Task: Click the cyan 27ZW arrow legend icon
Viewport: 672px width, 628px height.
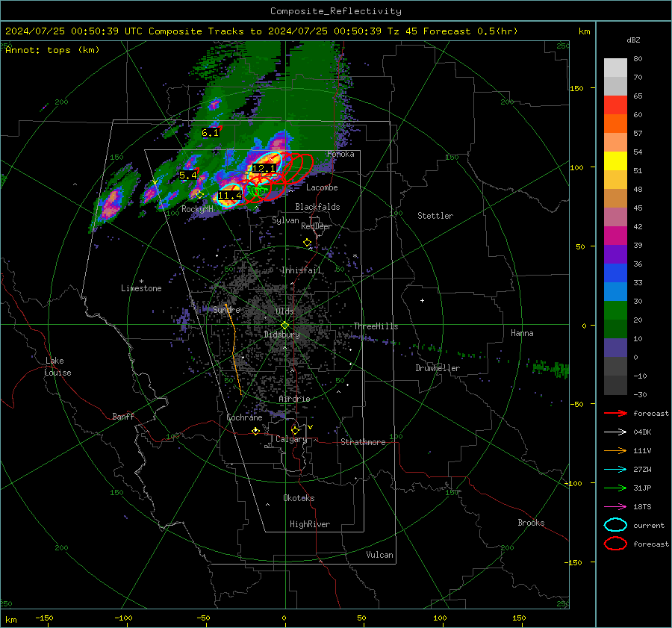Action: click(x=615, y=470)
